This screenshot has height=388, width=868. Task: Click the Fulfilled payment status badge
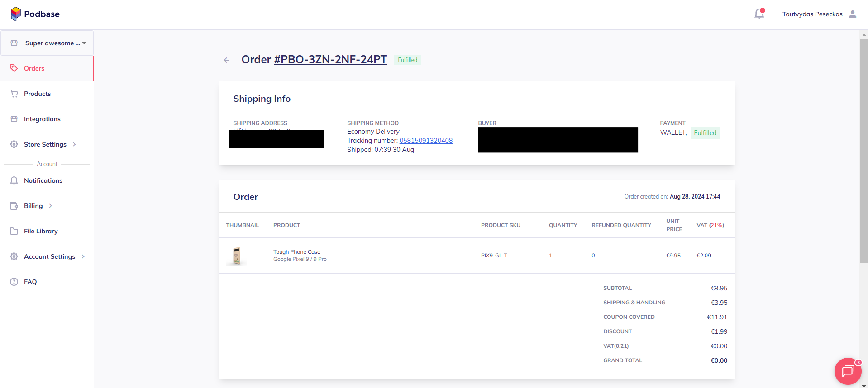705,133
